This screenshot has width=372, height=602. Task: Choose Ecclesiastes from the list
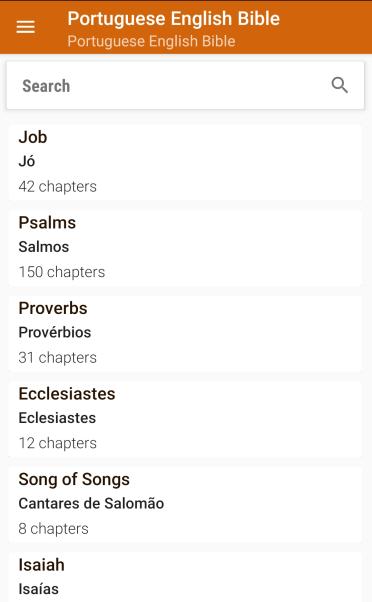coord(185,419)
